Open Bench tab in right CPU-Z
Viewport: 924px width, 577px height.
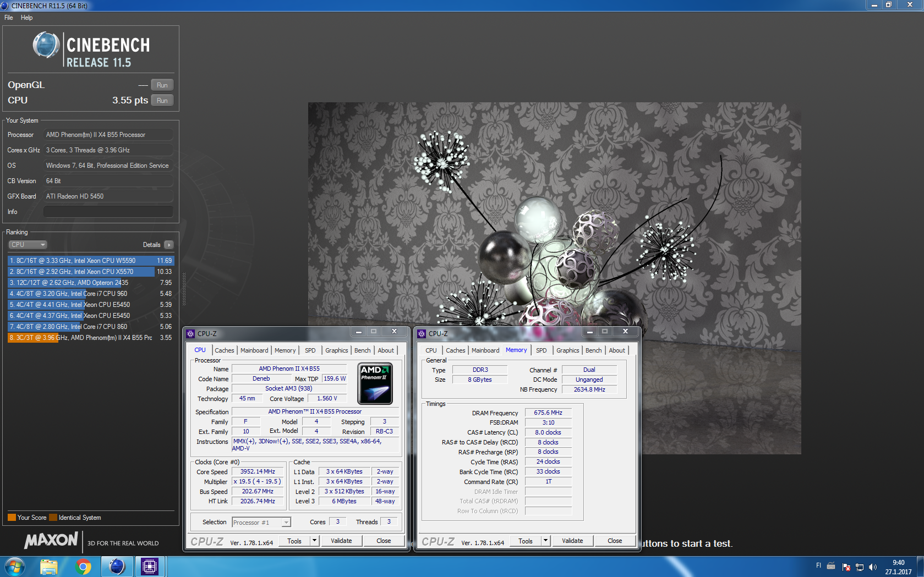click(x=593, y=350)
